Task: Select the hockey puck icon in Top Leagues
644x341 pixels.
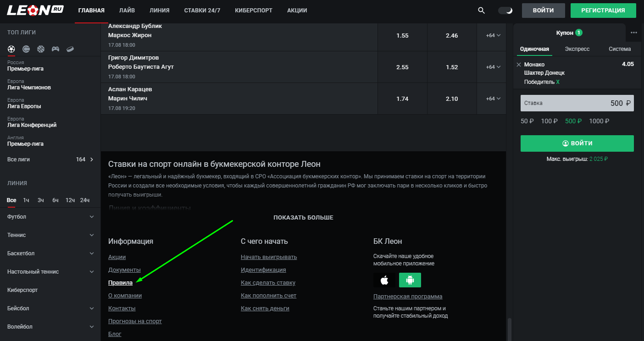Action: pos(70,49)
